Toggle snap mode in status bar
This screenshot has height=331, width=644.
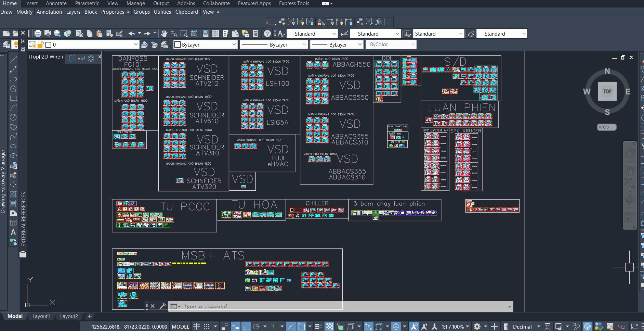pos(207,327)
